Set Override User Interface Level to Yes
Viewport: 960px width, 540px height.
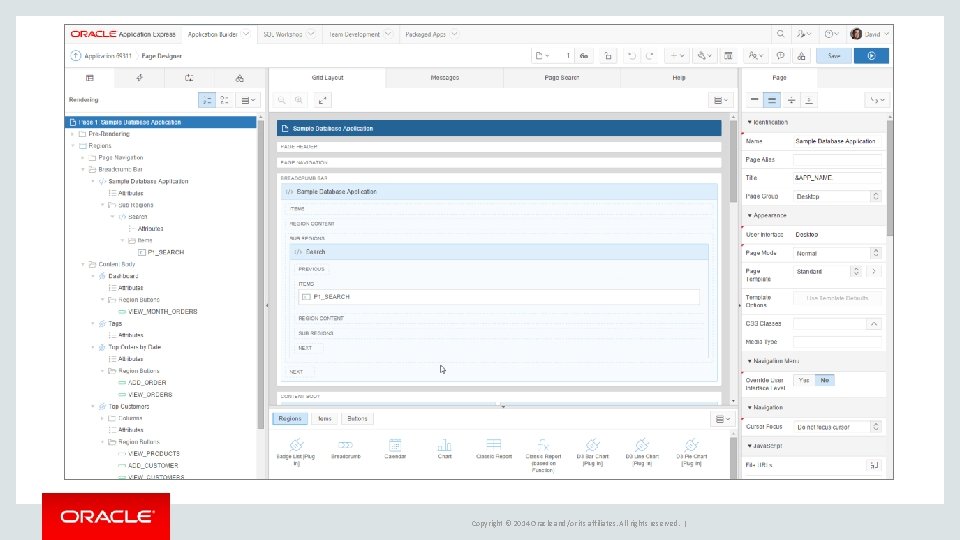click(x=804, y=380)
